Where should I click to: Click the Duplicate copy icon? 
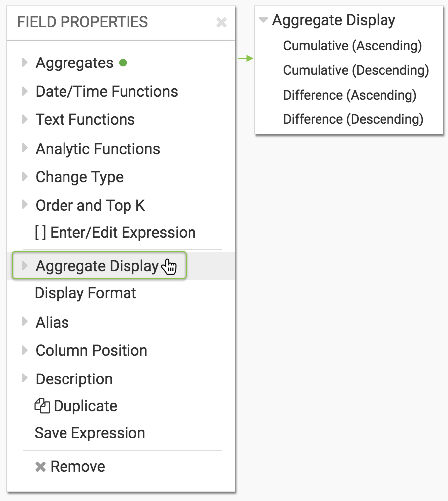[42, 406]
